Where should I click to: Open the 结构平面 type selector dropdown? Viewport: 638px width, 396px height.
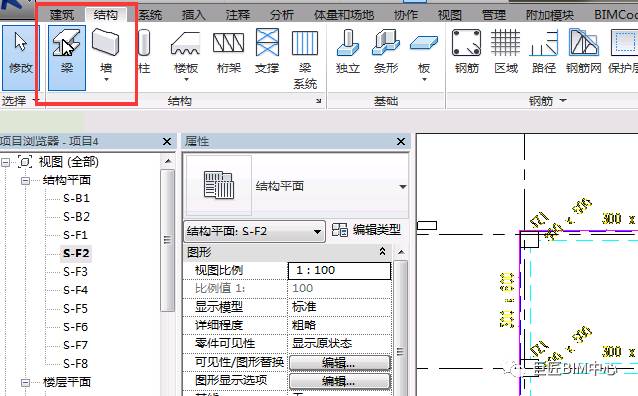402,187
